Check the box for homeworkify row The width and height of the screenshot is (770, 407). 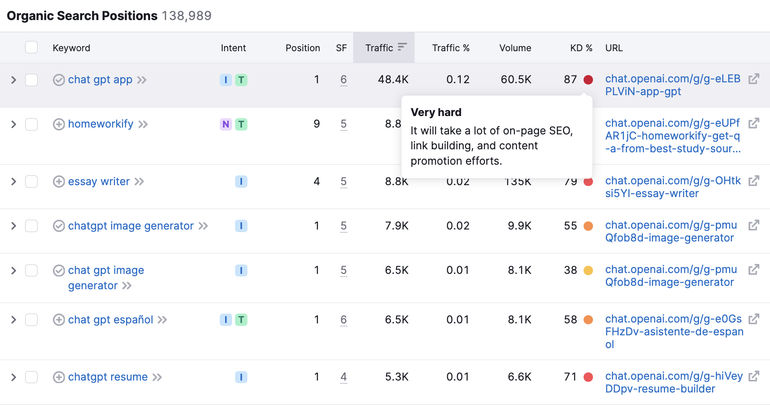tap(31, 124)
